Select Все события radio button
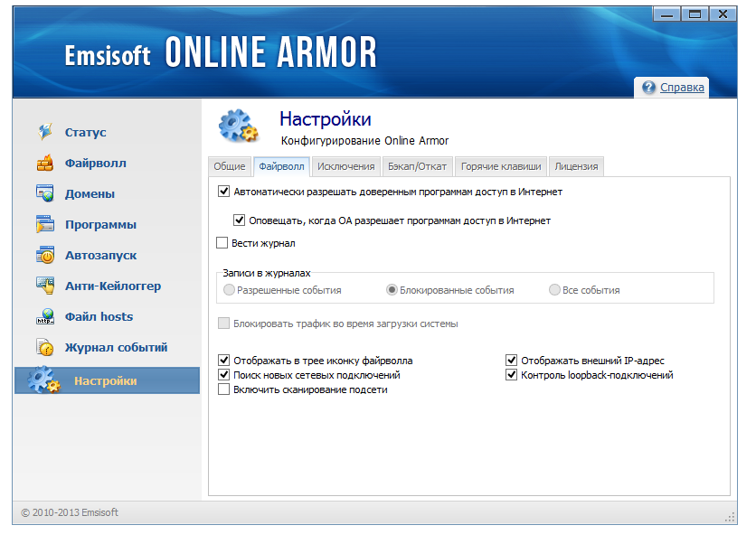The image size is (756, 544). (x=554, y=289)
